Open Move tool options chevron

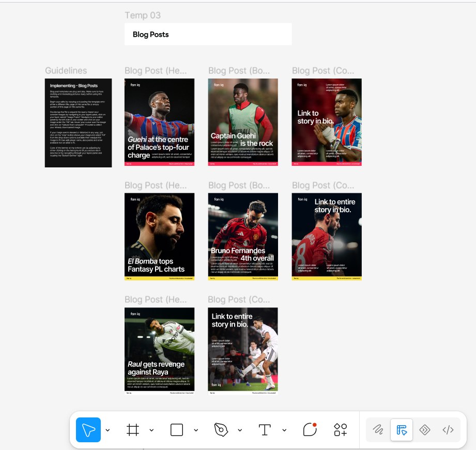[108, 430]
